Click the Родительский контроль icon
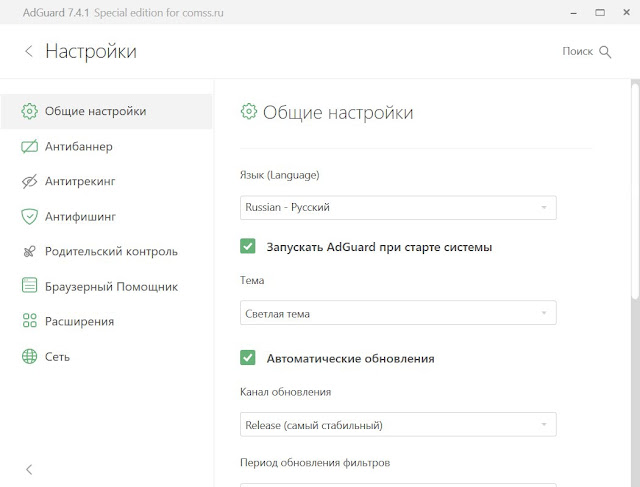 (29, 251)
